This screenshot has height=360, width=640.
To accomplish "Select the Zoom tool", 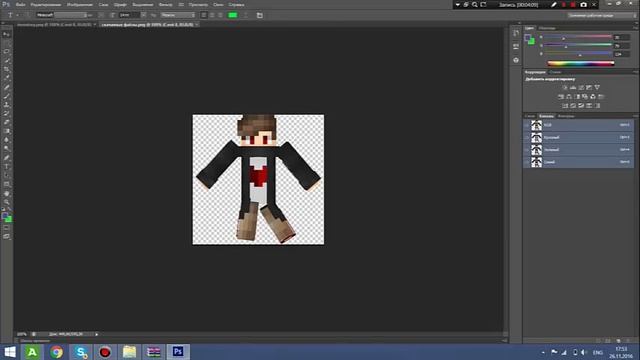I will click(7, 202).
